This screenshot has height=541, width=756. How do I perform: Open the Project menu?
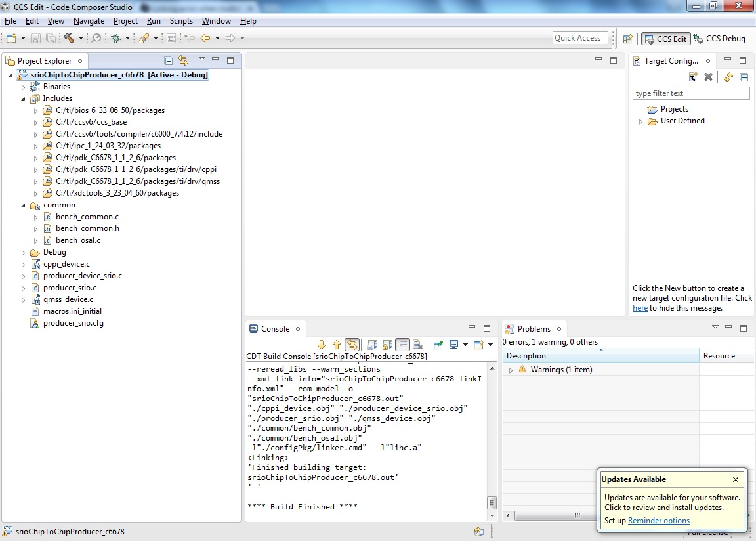coord(125,20)
